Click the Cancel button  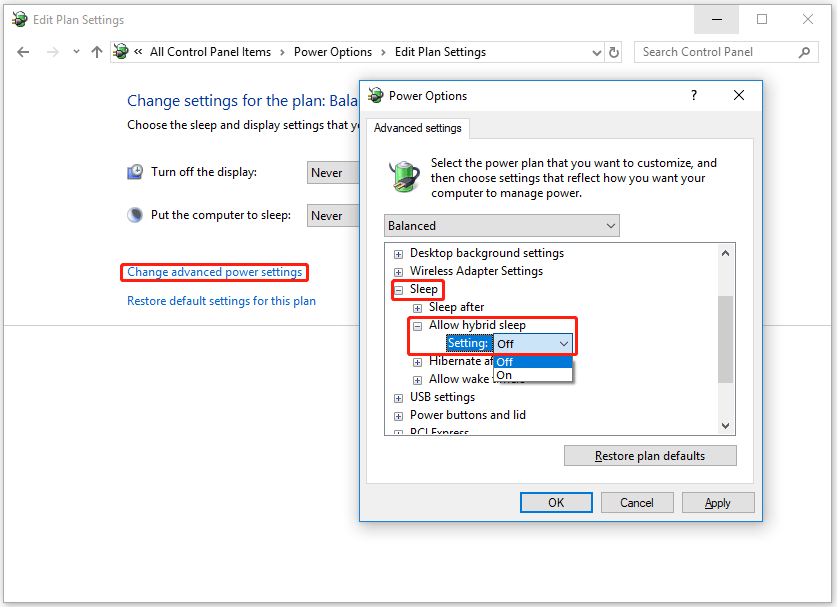click(x=637, y=502)
